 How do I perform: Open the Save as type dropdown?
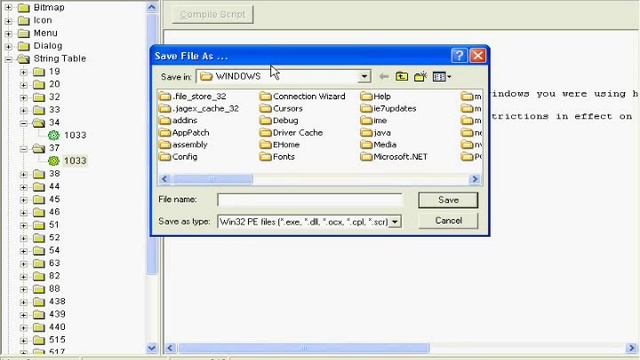coord(395,222)
